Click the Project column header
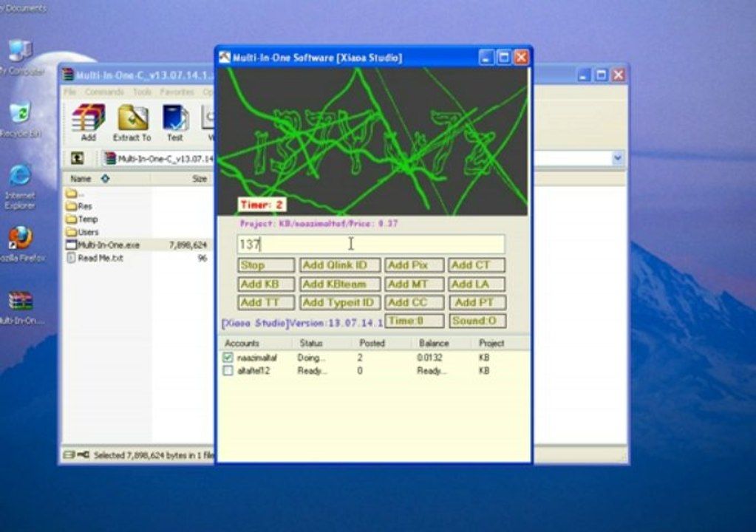This screenshot has height=532, width=756. (500, 343)
